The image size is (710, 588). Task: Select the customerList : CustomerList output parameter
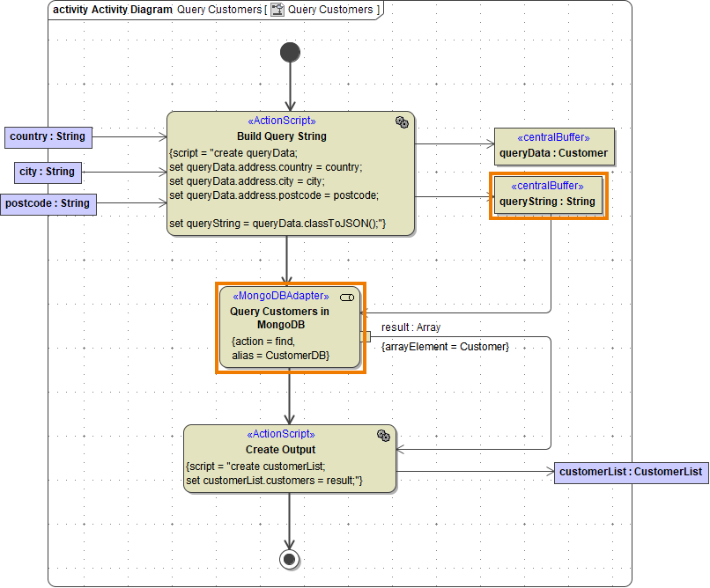pyautogui.click(x=631, y=472)
